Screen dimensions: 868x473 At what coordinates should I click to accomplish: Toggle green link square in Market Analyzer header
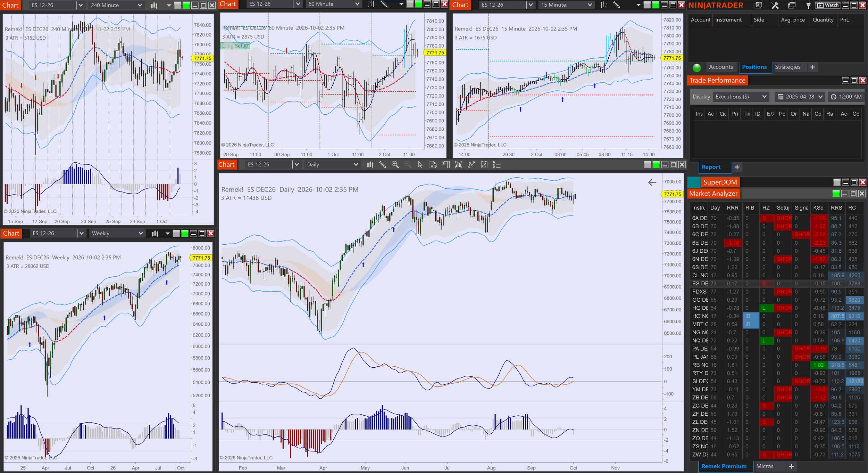pos(836,194)
